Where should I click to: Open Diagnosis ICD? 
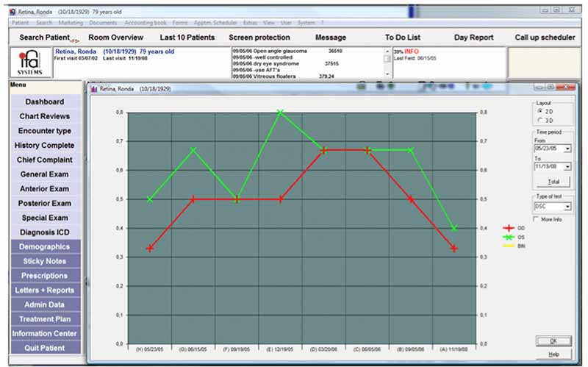coord(45,232)
